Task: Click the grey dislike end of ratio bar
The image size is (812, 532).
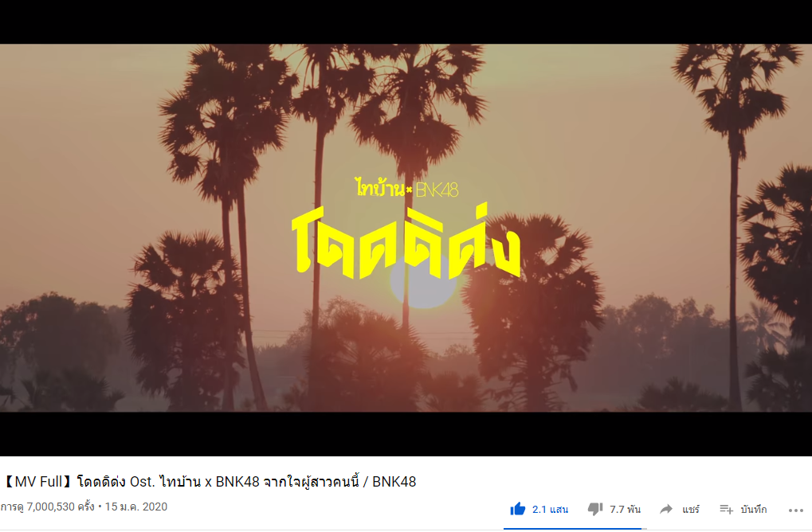Action: (x=644, y=528)
